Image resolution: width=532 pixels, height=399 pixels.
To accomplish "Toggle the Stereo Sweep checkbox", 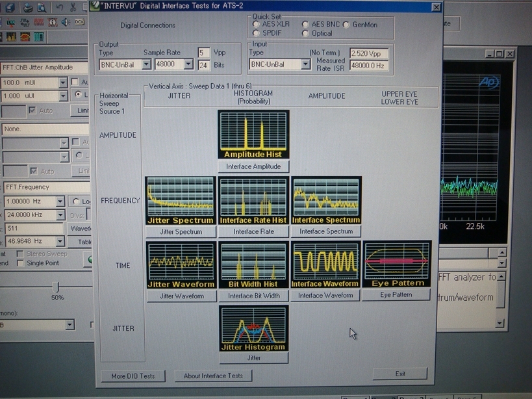I will pyautogui.click(x=20, y=254).
